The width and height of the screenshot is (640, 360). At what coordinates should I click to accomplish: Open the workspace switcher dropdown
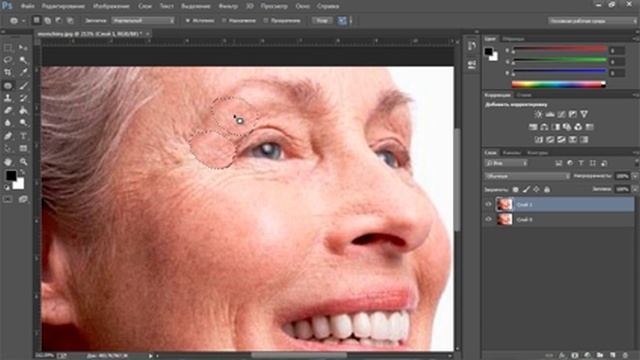coord(592,20)
